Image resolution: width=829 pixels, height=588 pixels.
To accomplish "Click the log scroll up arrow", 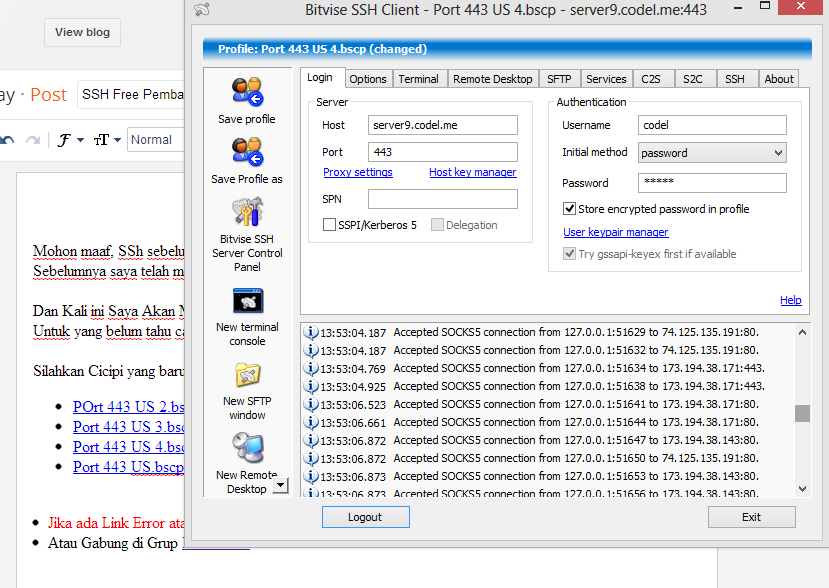I will pyautogui.click(x=802, y=332).
